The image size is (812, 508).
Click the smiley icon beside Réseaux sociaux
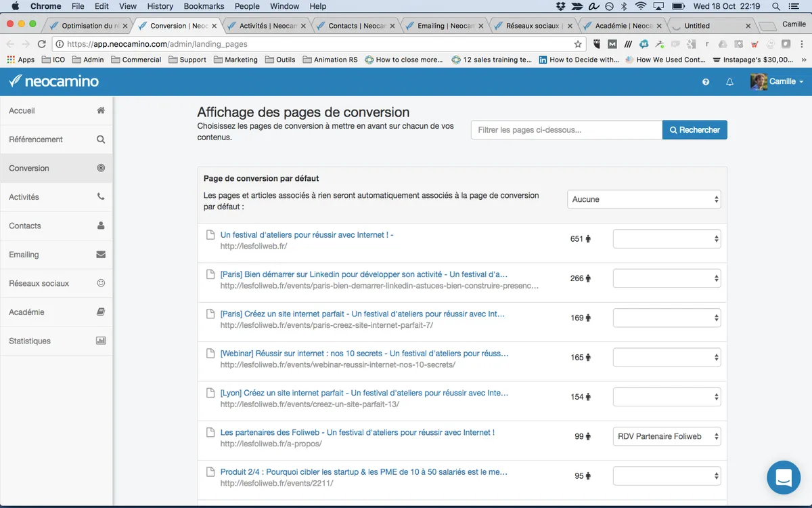(x=101, y=283)
